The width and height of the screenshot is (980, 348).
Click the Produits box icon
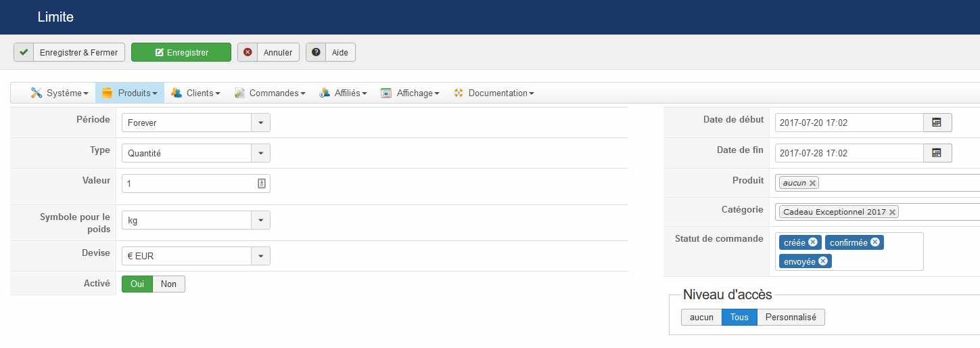click(108, 93)
